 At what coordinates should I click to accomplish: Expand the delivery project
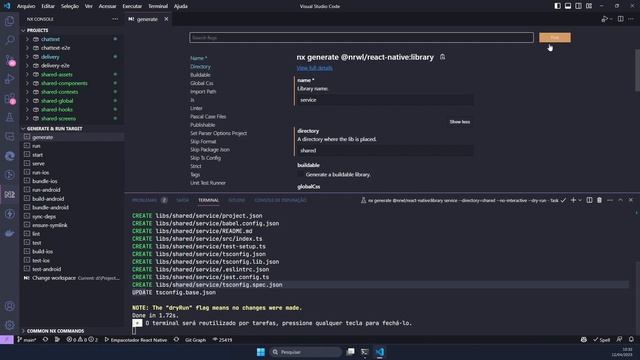click(28, 57)
